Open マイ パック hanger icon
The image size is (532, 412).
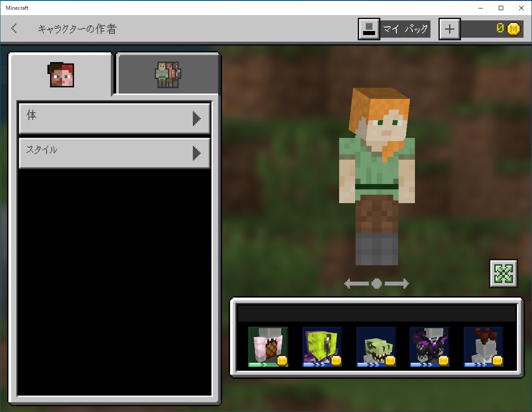pos(369,29)
